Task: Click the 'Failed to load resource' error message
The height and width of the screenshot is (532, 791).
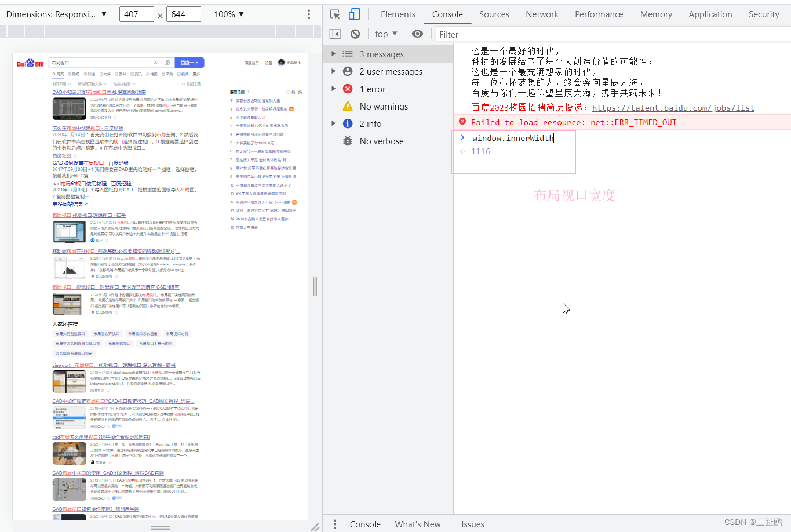Action: (x=574, y=122)
